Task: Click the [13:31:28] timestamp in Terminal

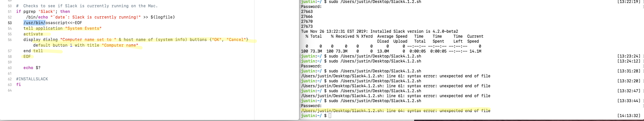Action: [x=629, y=71]
